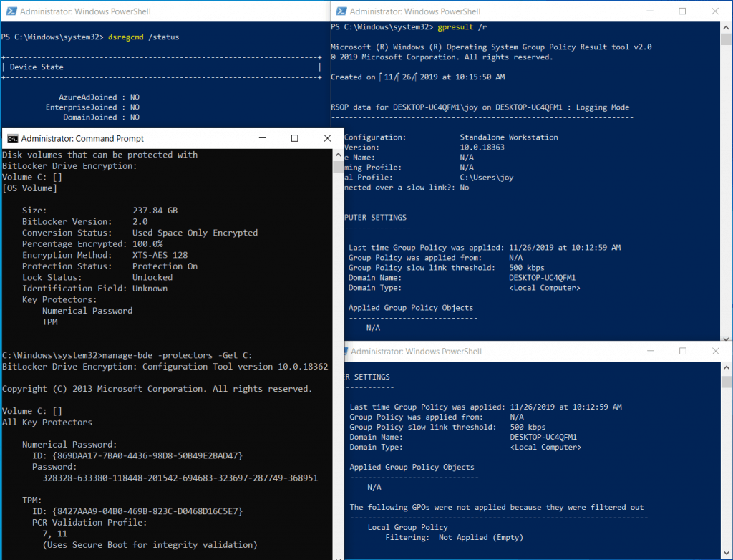Screen dimensions: 733x560
Task: Close the PowerShell window showing filtered-out GPOs
Action: pyautogui.click(x=715, y=351)
